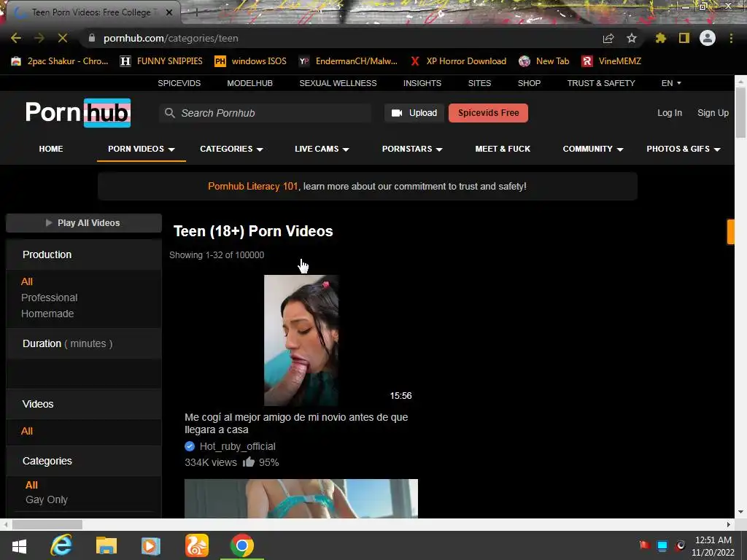Filter Production by Homemade
The height and width of the screenshot is (560, 747).
[x=47, y=314]
